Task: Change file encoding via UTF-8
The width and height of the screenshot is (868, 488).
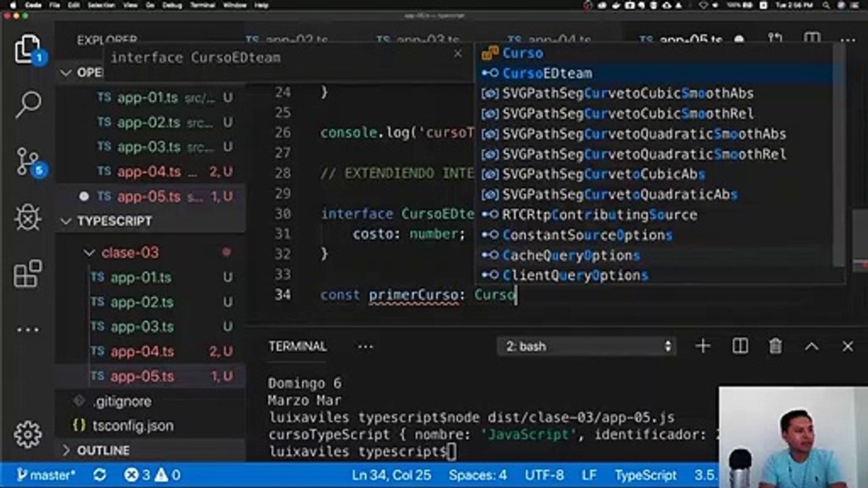Action: point(545,475)
